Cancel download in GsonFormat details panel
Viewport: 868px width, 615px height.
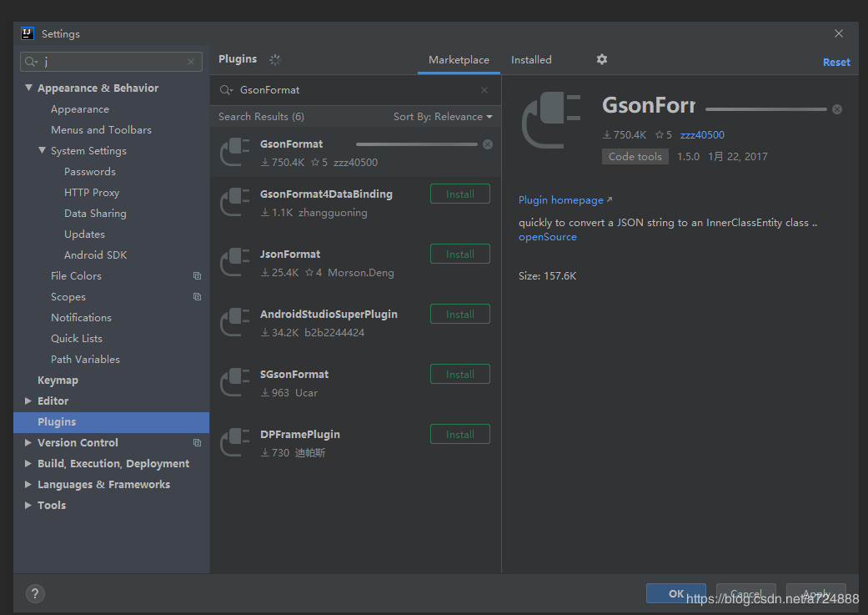pos(837,109)
